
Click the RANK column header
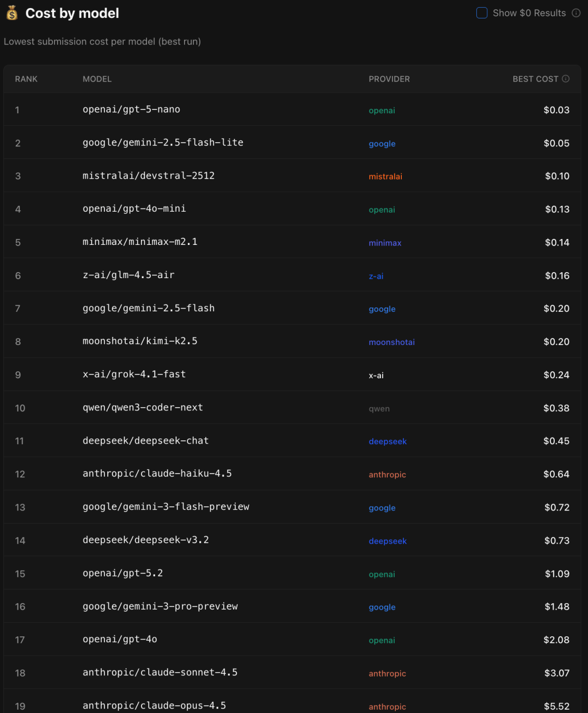26,79
